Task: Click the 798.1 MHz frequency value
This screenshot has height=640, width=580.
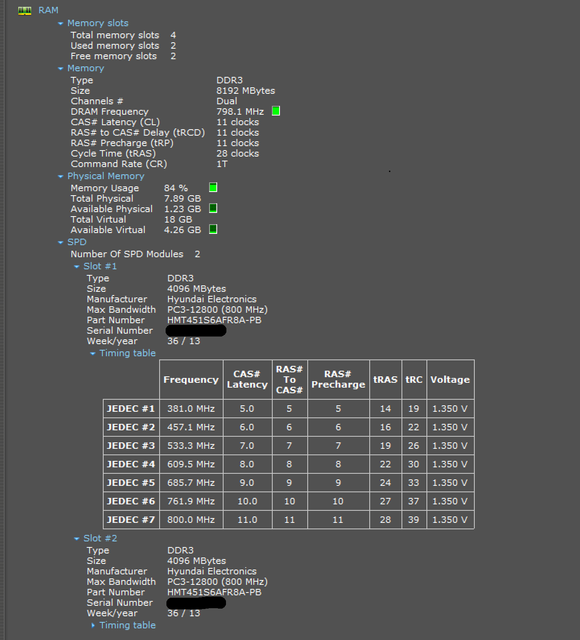Action: [240, 111]
